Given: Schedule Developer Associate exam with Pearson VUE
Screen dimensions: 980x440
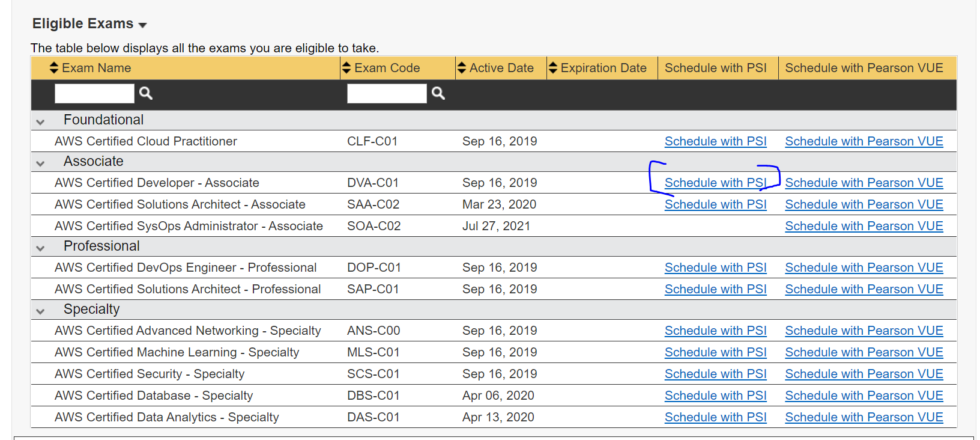Looking at the screenshot, I should coord(864,183).
